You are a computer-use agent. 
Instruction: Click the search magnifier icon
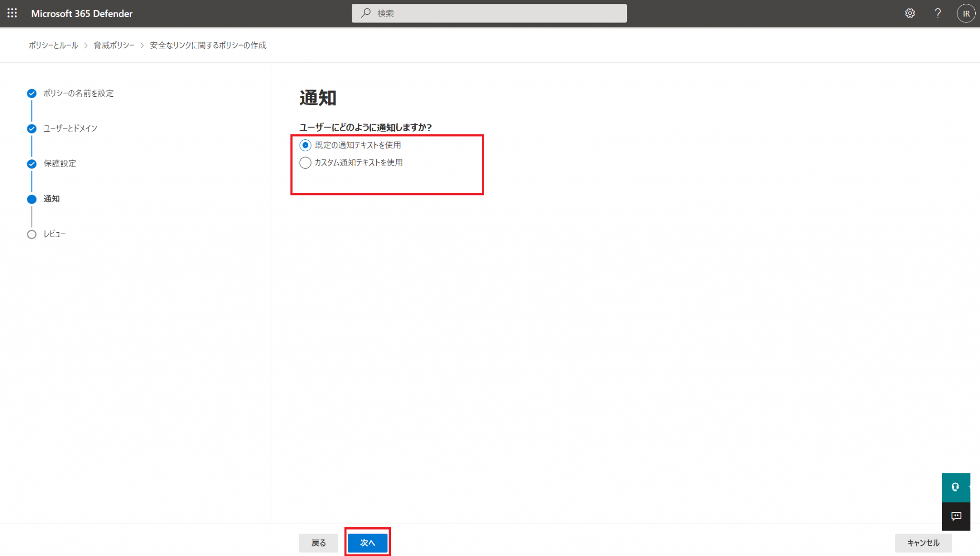tap(365, 13)
